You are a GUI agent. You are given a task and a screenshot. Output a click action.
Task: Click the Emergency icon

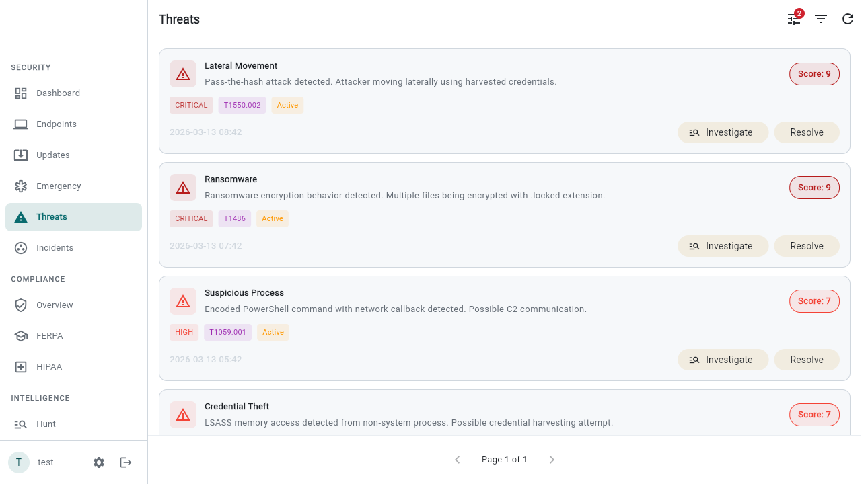click(x=21, y=186)
